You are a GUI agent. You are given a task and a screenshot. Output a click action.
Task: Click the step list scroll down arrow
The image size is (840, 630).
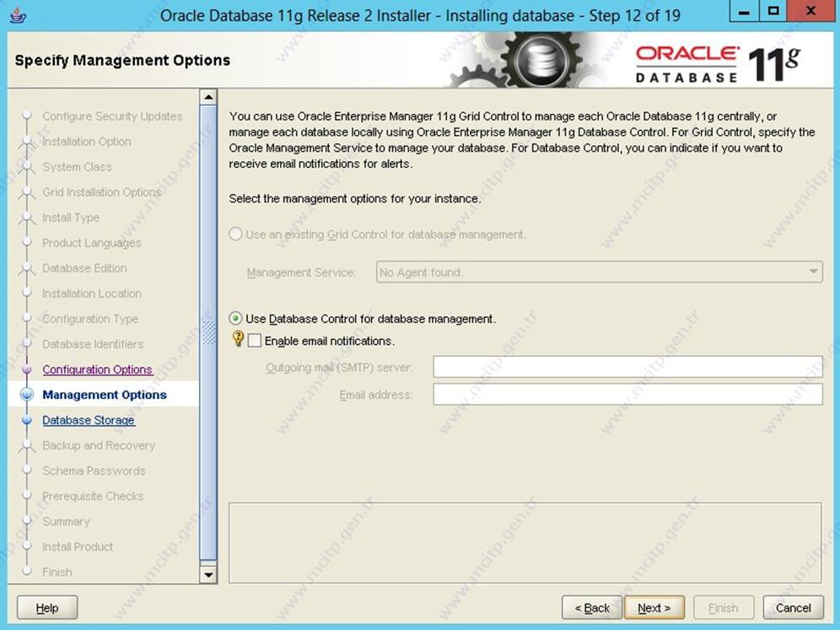[x=208, y=575]
